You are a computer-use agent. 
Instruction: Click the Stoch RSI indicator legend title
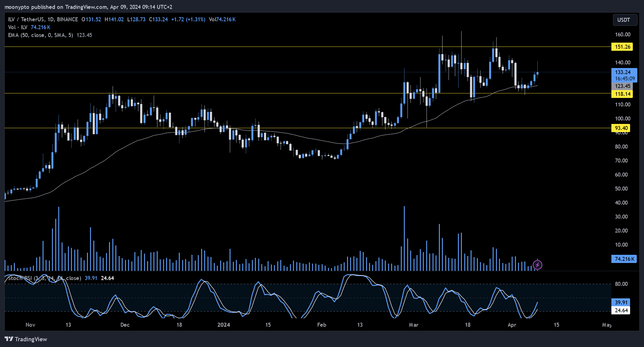coord(44,278)
